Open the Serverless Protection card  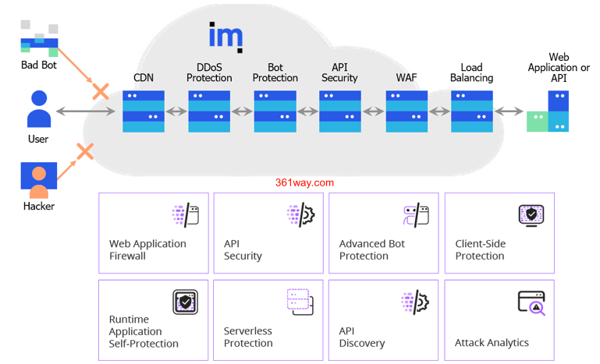coord(268,320)
